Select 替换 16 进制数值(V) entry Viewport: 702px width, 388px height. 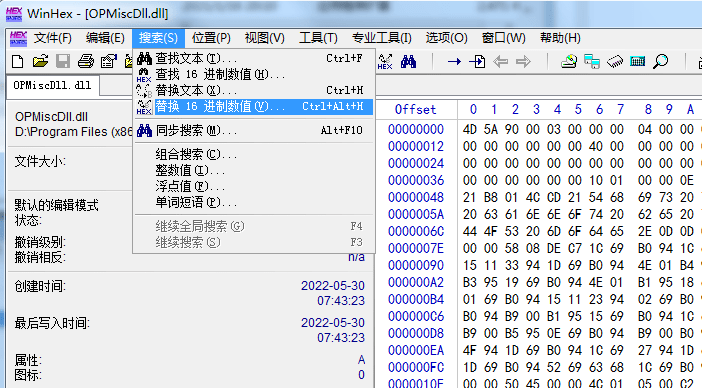254,107
